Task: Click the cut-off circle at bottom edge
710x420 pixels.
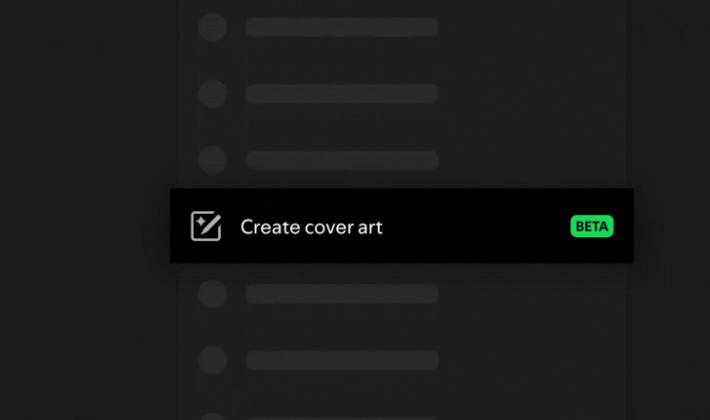Action: point(212,416)
